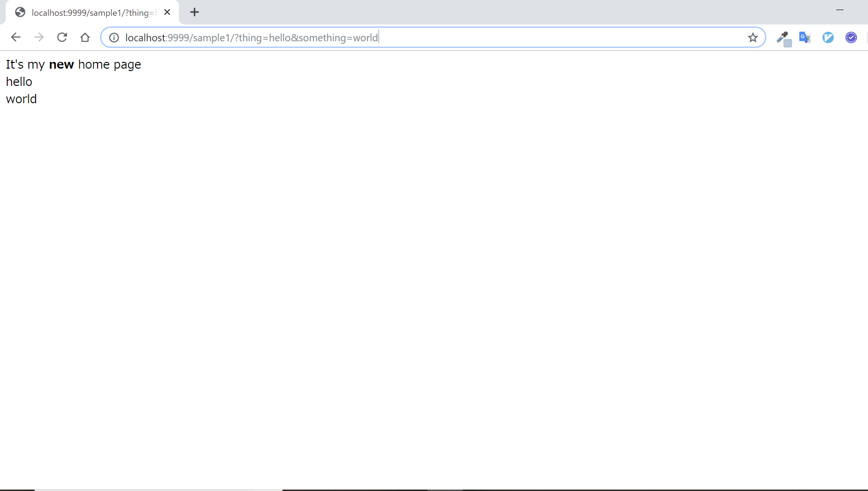Click the globe favicon on the tab
Viewport: 868px width, 491px height.
coord(20,12)
